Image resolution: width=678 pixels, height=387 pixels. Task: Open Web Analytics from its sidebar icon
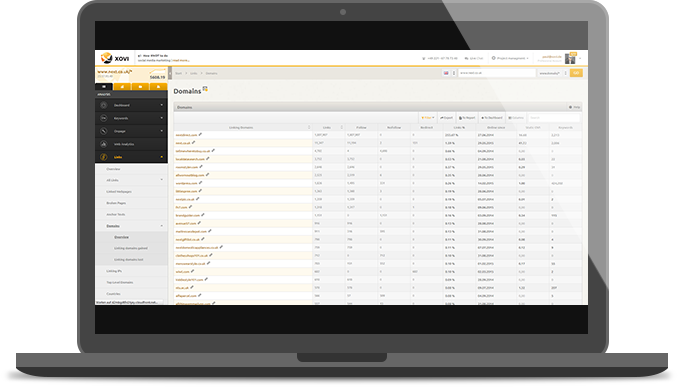pyautogui.click(x=104, y=144)
